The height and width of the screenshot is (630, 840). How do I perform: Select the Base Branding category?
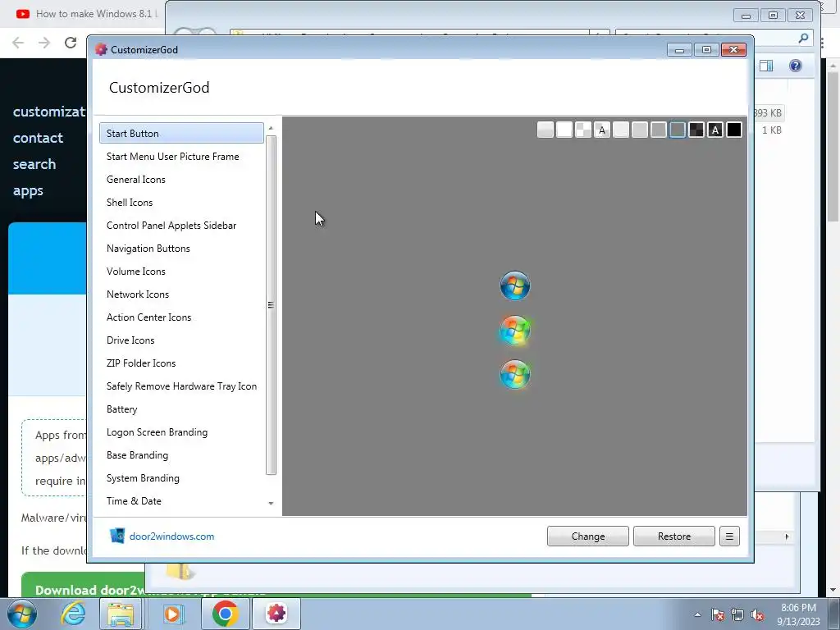181,455
